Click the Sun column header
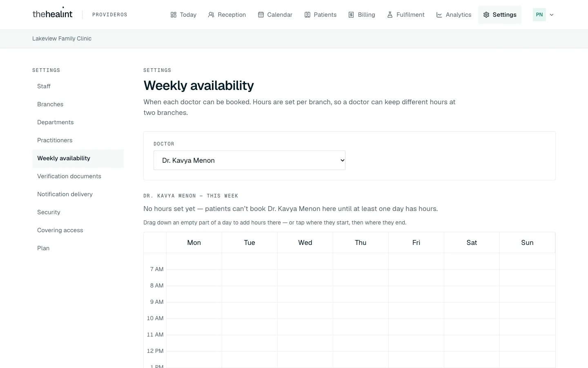The width and height of the screenshot is (588, 368). 527,242
